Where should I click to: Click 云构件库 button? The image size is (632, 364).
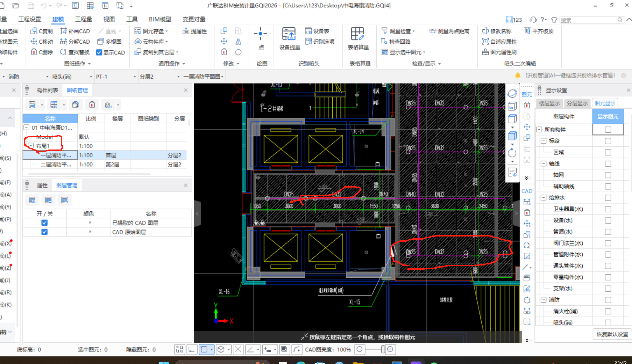151,42
